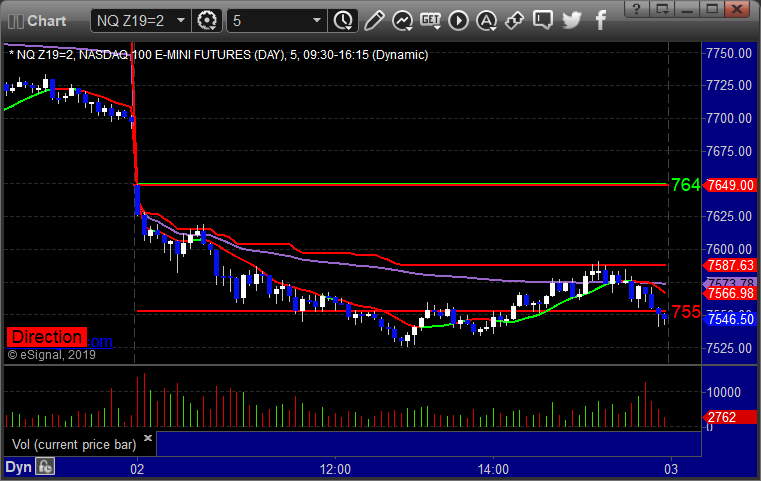Open the circled A alerts icon
The height and width of the screenshot is (481, 761).
[486, 21]
